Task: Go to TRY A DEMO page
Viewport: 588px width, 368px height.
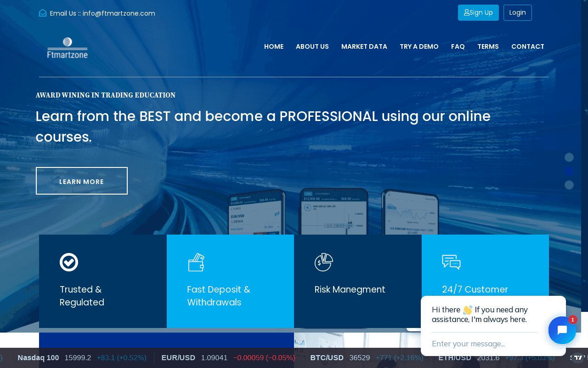Action: point(419,46)
